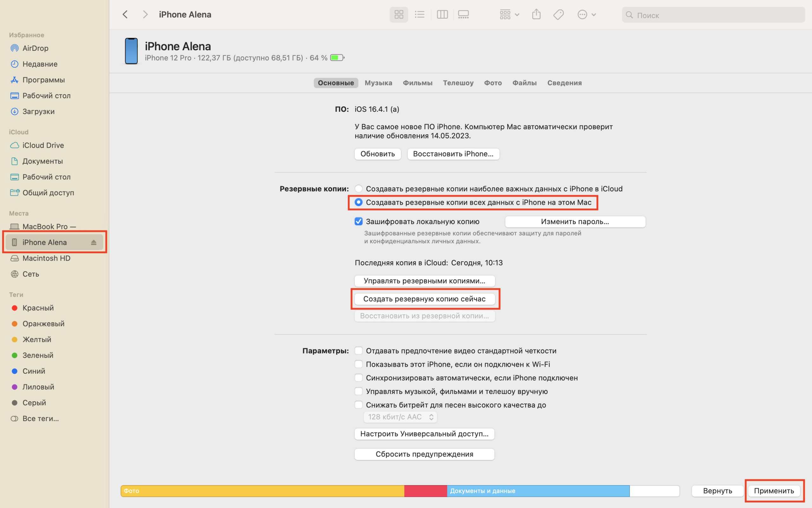This screenshot has height=508, width=812.
Task: Switch to the Музыка tab
Action: tap(378, 83)
